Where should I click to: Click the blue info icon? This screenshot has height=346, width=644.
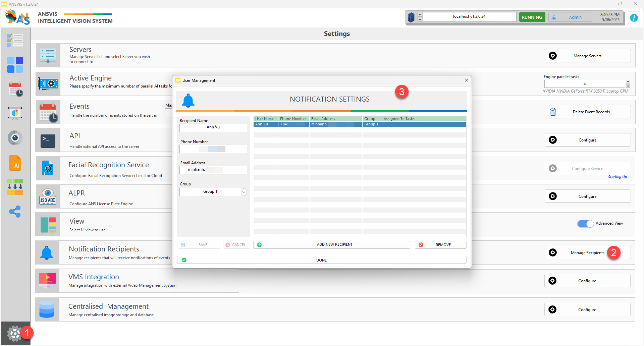(634, 17)
